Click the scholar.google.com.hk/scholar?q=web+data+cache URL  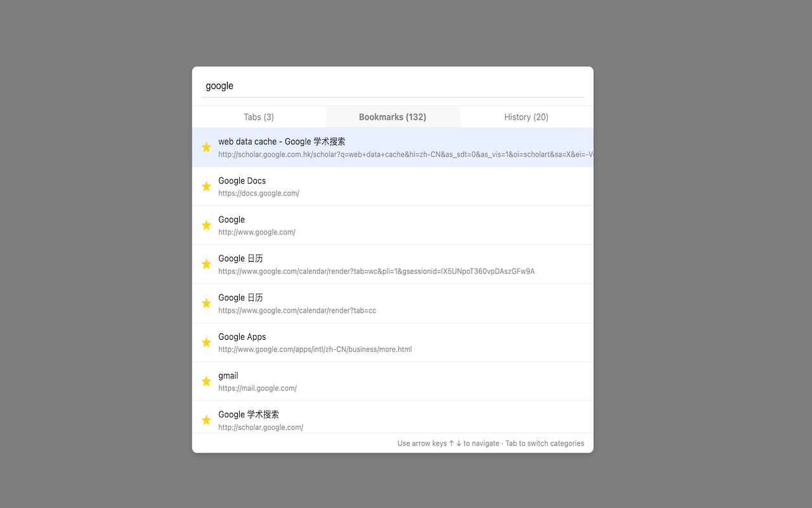(406, 154)
